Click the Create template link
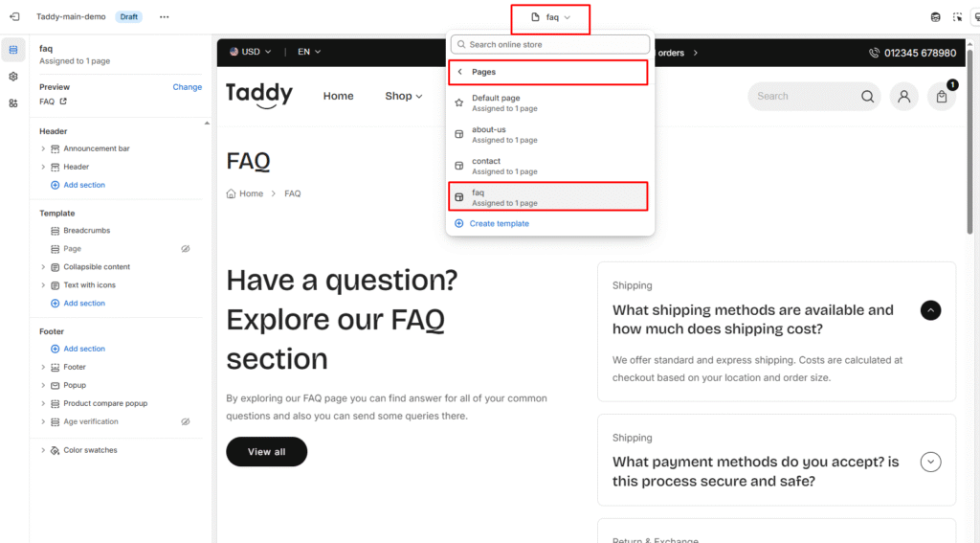This screenshot has width=980, height=543. [x=498, y=223]
